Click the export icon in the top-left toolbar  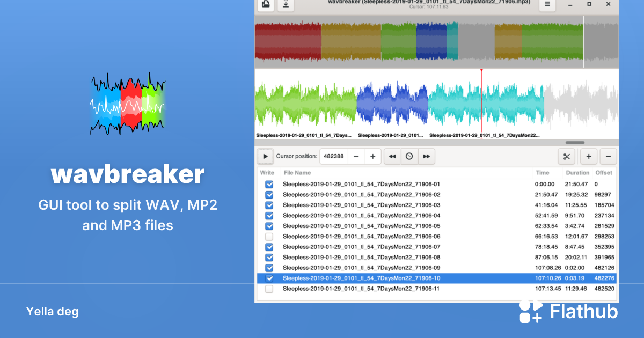(266, 3)
